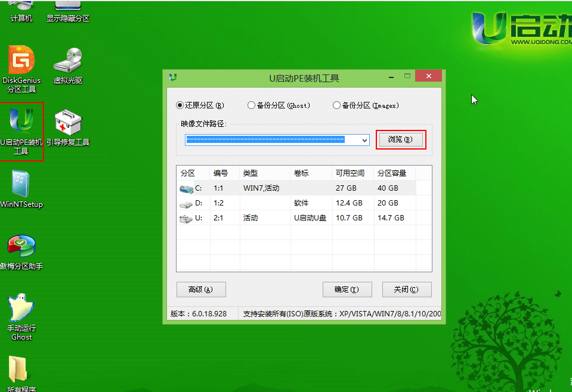This screenshot has height=392, width=572.
Task: Minimize the U启动PE装机工具 window
Action: tap(391, 77)
